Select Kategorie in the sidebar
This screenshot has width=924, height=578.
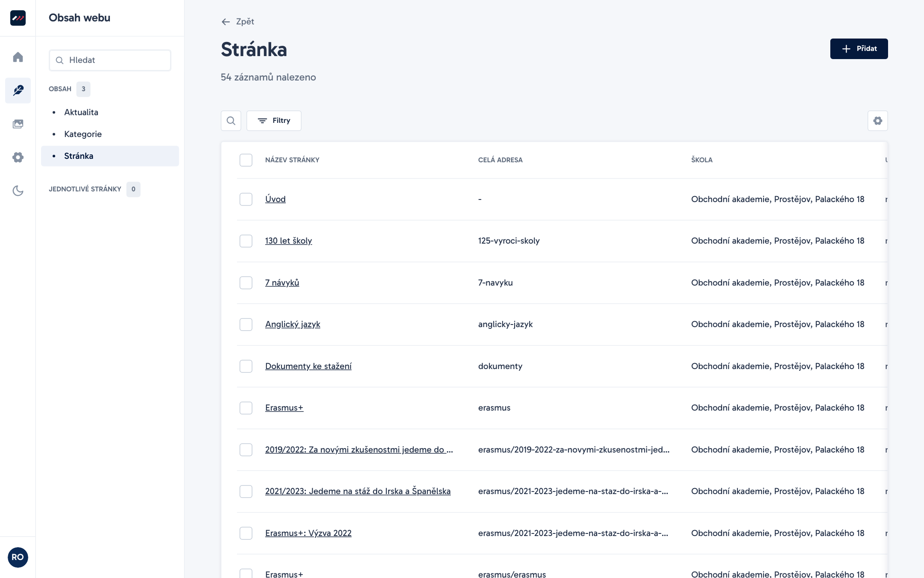click(x=83, y=134)
